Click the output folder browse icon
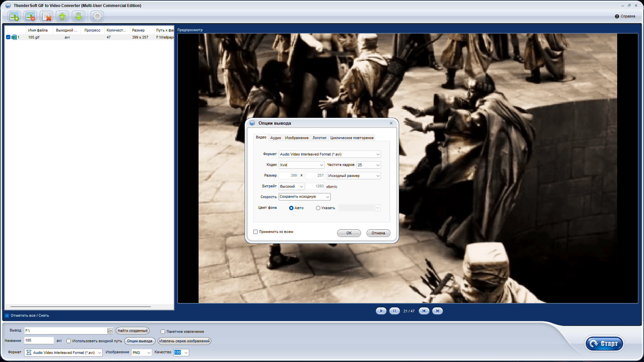Viewport: 644px width, 362px height. 110,331
